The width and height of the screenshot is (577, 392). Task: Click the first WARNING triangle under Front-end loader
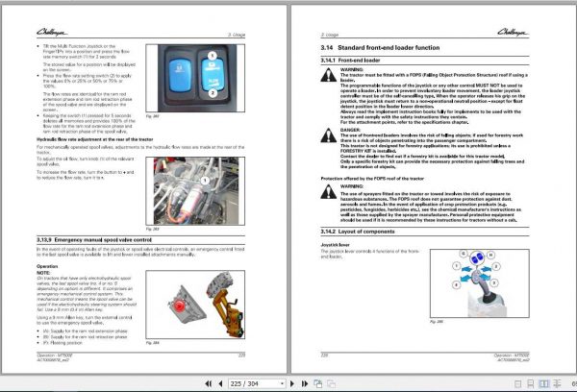pyautogui.click(x=328, y=75)
